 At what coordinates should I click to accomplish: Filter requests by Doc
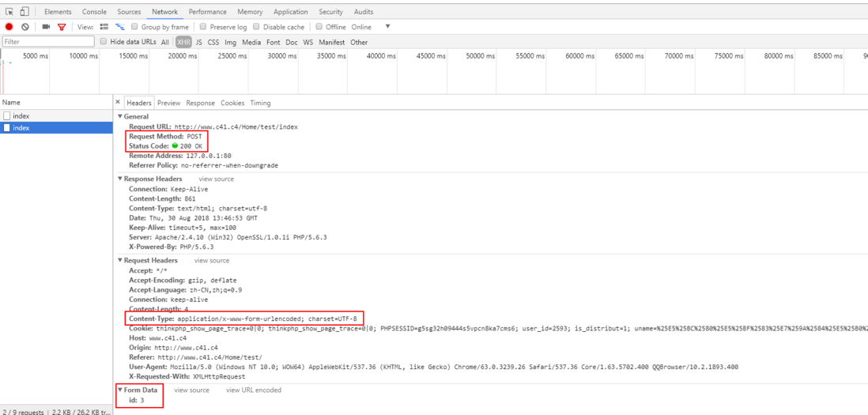[x=292, y=42]
